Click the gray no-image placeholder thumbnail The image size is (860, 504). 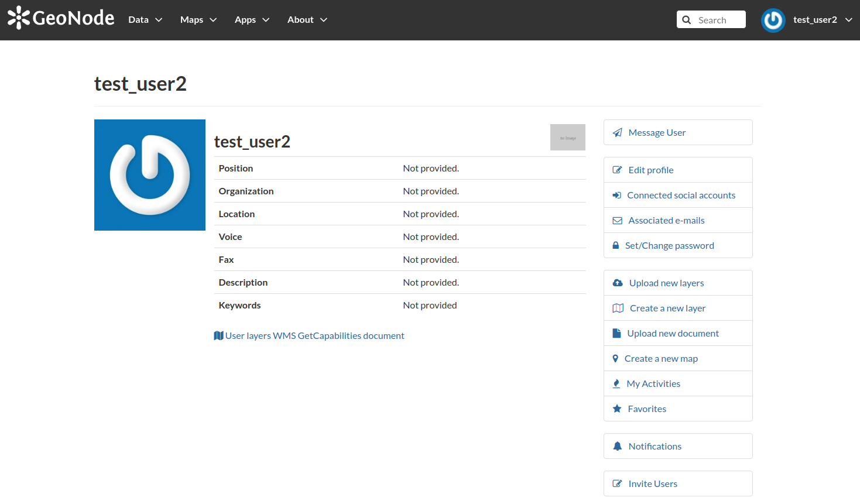coord(568,138)
